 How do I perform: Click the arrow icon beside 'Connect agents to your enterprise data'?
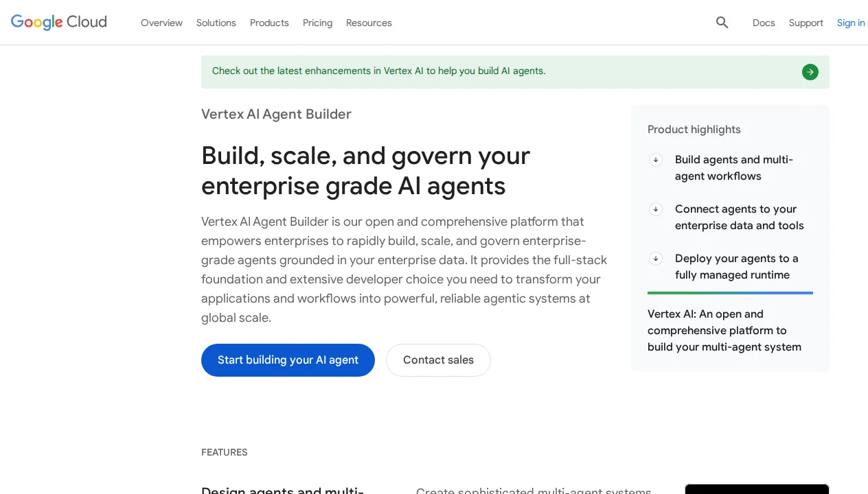656,209
